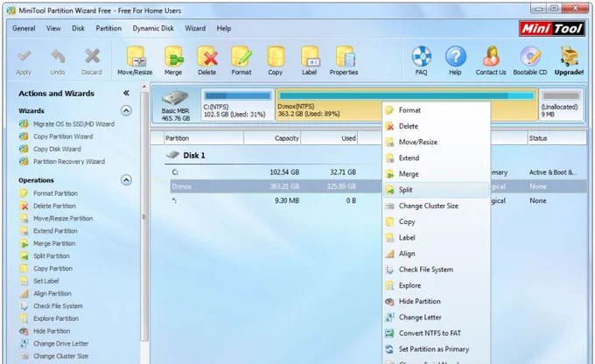Launch Partition Recovery Wizard
595x364 pixels.
click(x=69, y=162)
